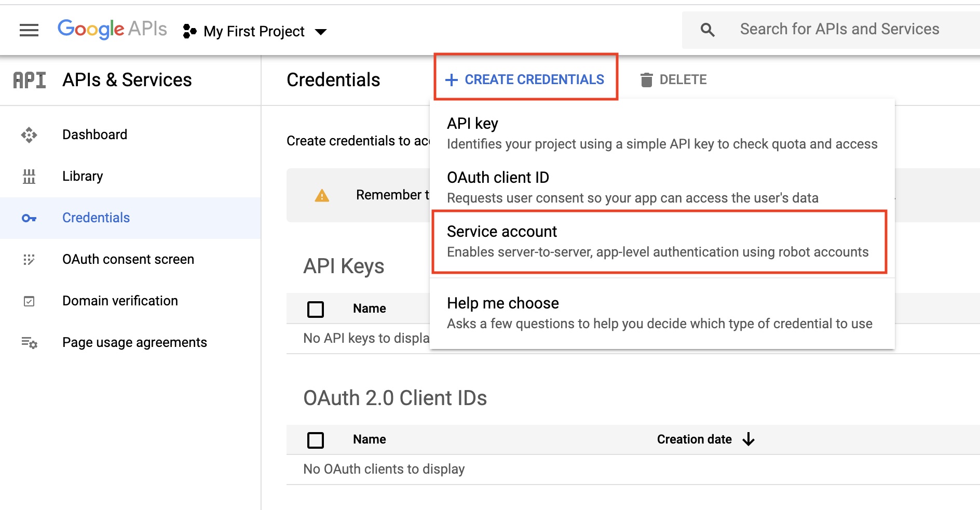
Task: Check the OAuth 2.0 Client IDs checkbox
Action: (315, 439)
